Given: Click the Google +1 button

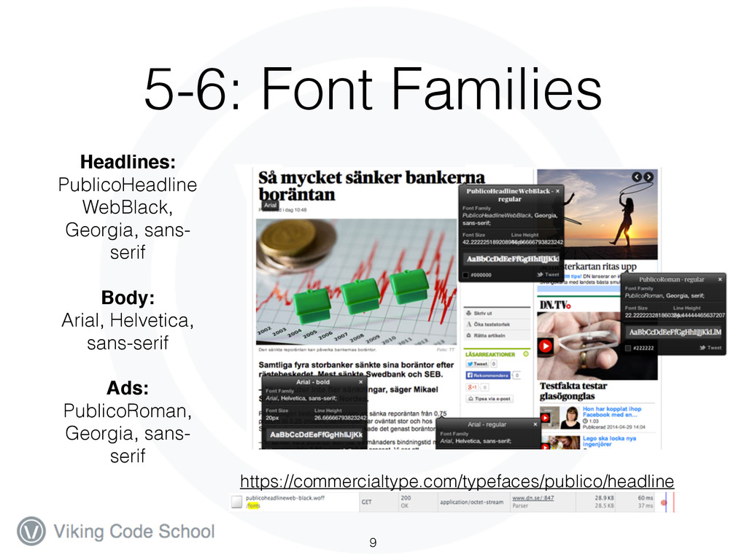Looking at the screenshot, I should tap(472, 387).
